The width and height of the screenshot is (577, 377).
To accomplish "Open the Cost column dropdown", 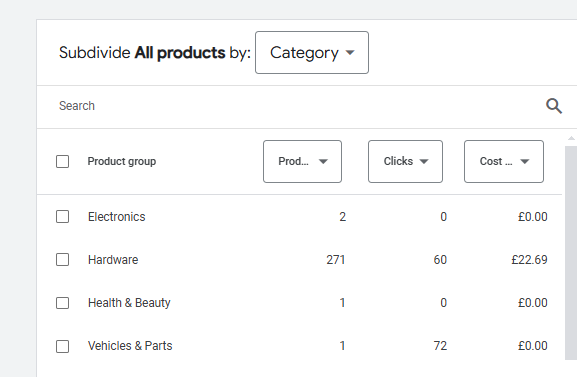I will pos(504,161).
